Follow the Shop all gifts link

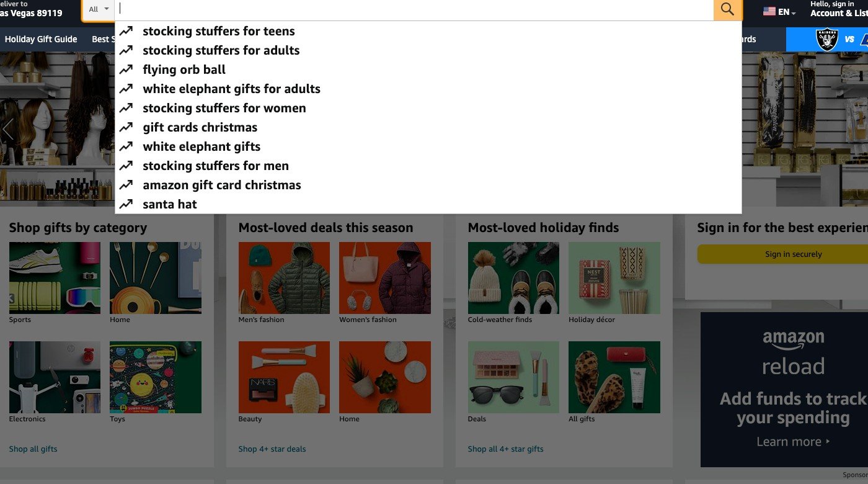click(x=33, y=449)
